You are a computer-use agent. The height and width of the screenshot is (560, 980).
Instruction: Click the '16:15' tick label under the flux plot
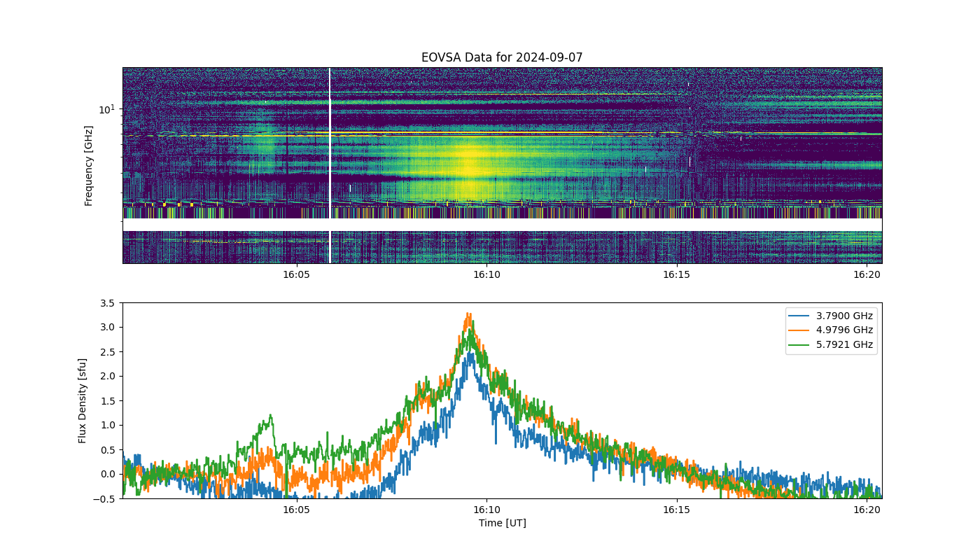(677, 510)
